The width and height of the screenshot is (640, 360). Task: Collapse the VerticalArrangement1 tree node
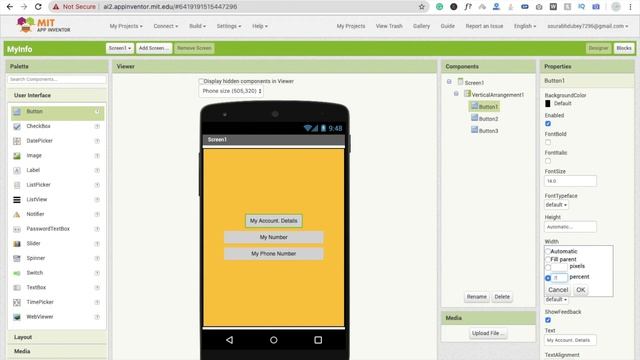click(x=456, y=94)
